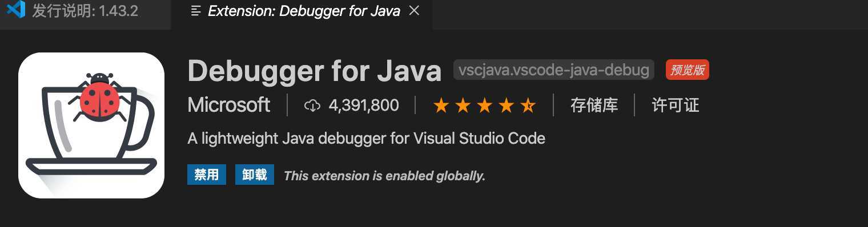Disable the extension with the 禁用 button
The image size is (868, 227).
[x=207, y=175]
